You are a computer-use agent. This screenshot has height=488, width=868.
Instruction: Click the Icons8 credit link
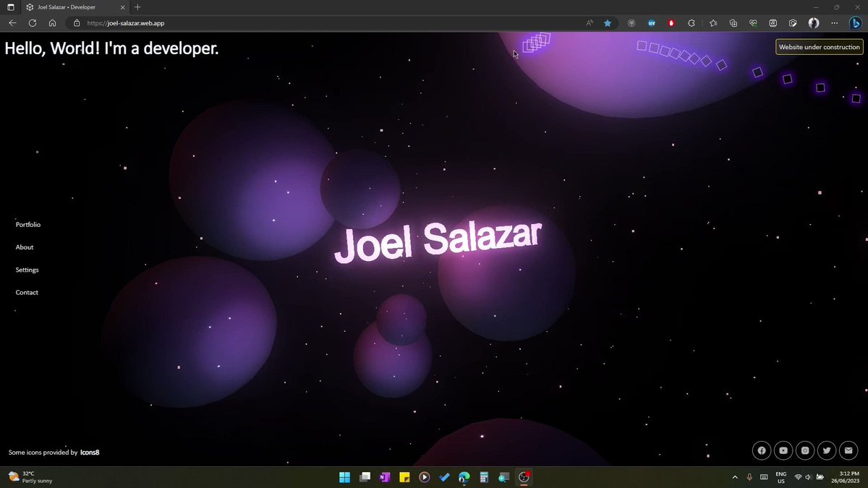[90, 452]
